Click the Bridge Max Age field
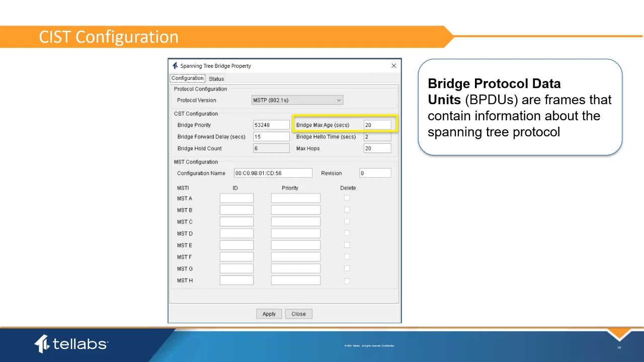 tap(377, 125)
